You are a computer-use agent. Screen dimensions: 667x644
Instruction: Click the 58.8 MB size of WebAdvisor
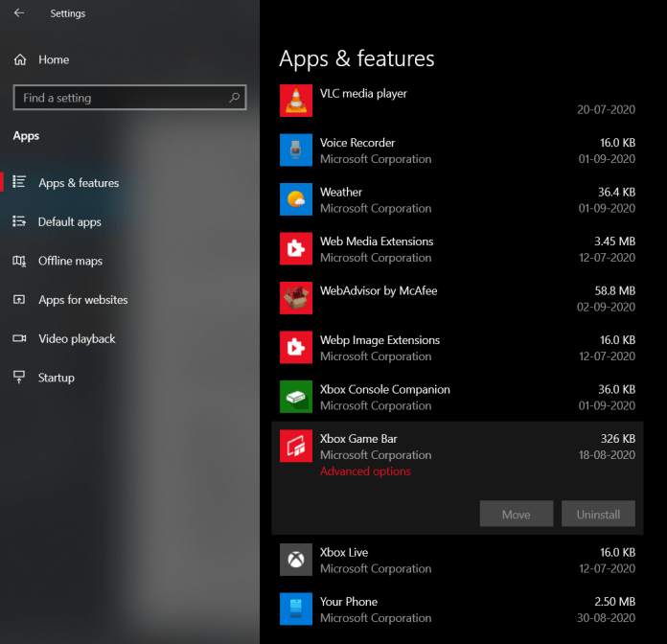(x=615, y=291)
